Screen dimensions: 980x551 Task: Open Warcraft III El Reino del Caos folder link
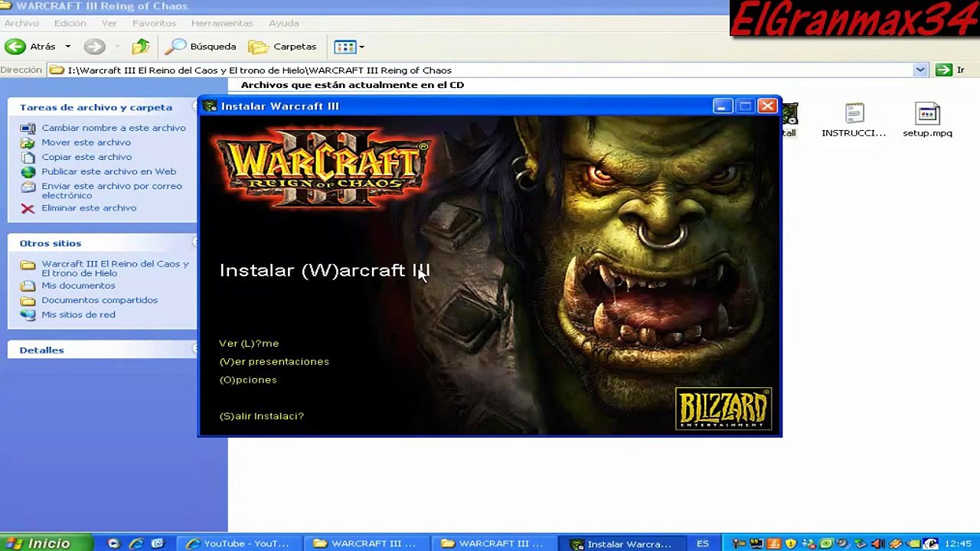click(x=115, y=268)
